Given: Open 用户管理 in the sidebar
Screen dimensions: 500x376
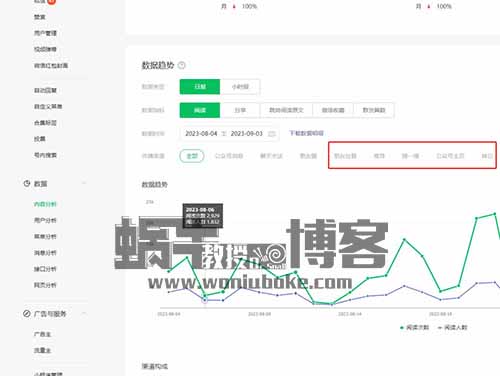Looking at the screenshot, I should (x=45, y=33).
